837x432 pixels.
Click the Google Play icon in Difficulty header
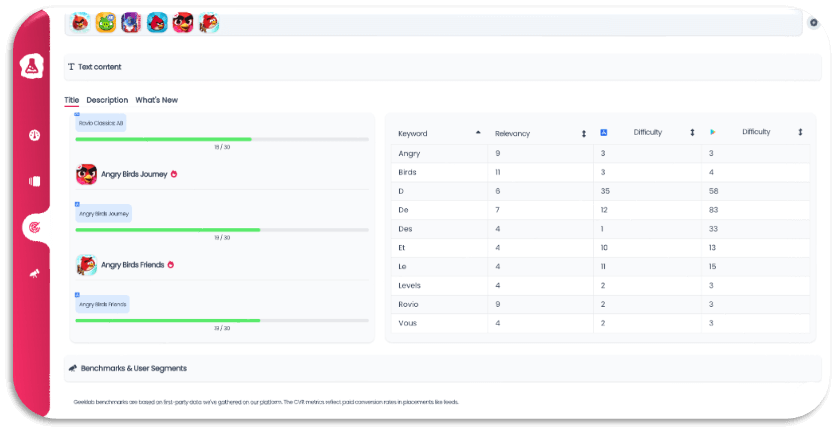713,132
